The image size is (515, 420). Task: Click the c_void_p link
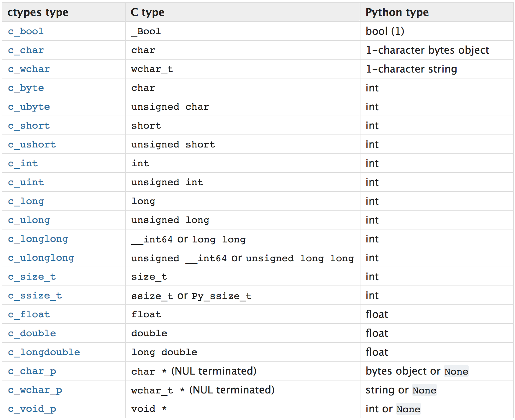tap(32, 409)
